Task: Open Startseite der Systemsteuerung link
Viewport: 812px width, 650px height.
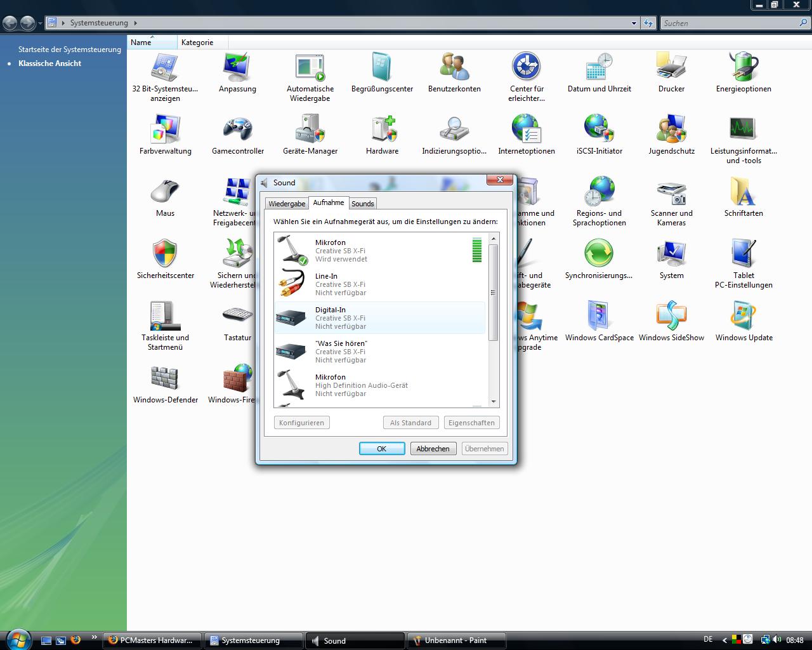Action: point(70,50)
